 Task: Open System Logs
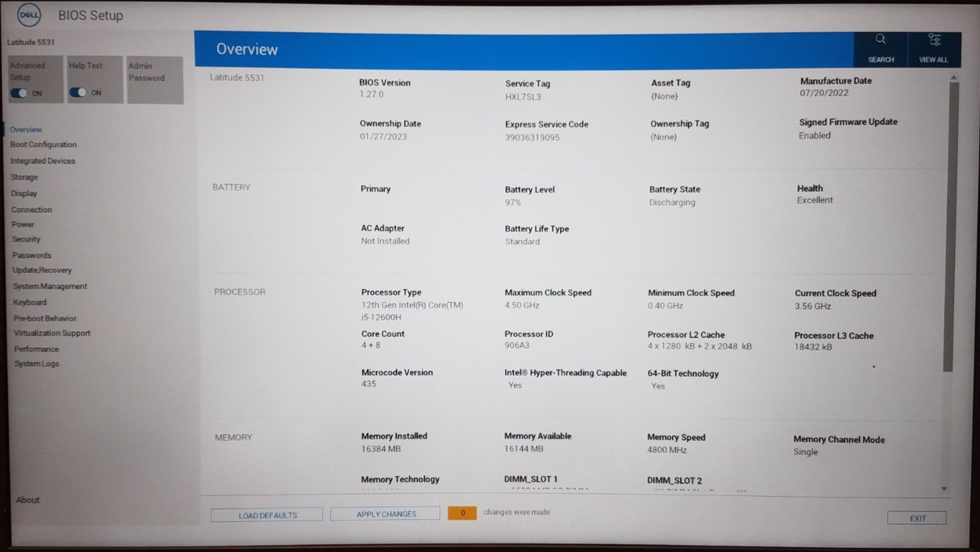coord(37,364)
